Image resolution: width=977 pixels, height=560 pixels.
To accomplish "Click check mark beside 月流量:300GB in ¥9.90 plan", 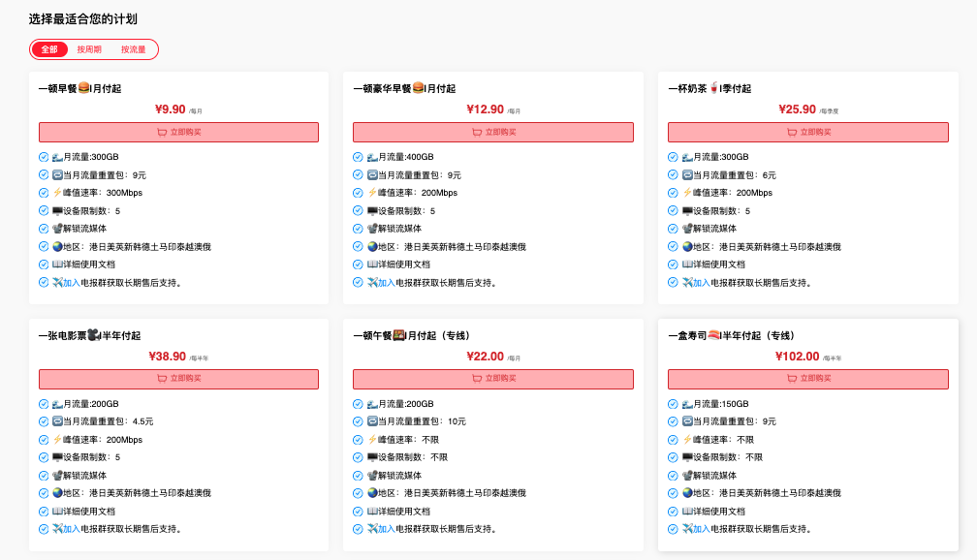I will [44, 157].
